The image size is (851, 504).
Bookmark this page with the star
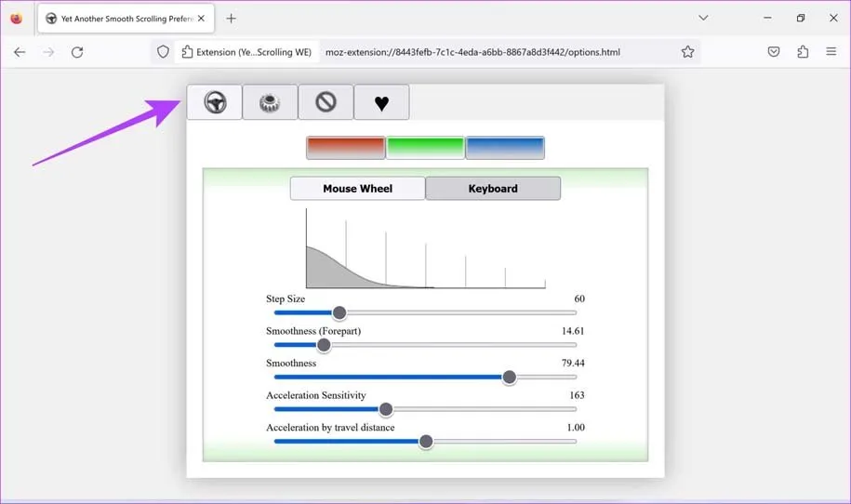(687, 52)
